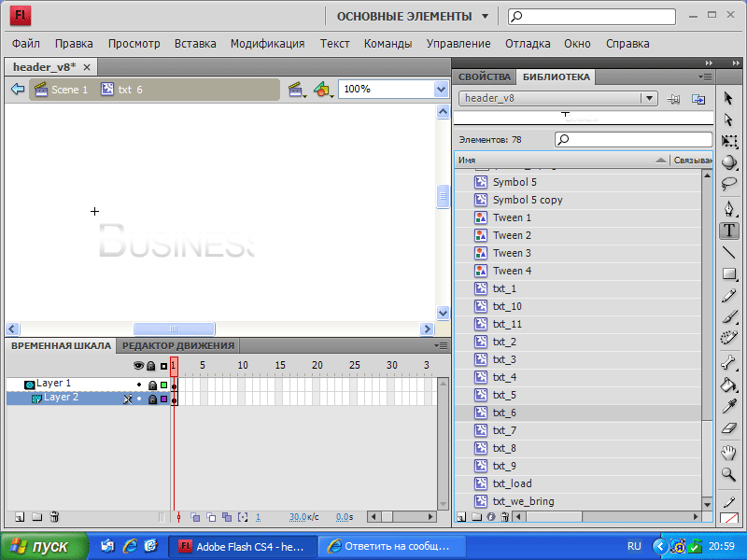Click the top help search field

coord(592,17)
